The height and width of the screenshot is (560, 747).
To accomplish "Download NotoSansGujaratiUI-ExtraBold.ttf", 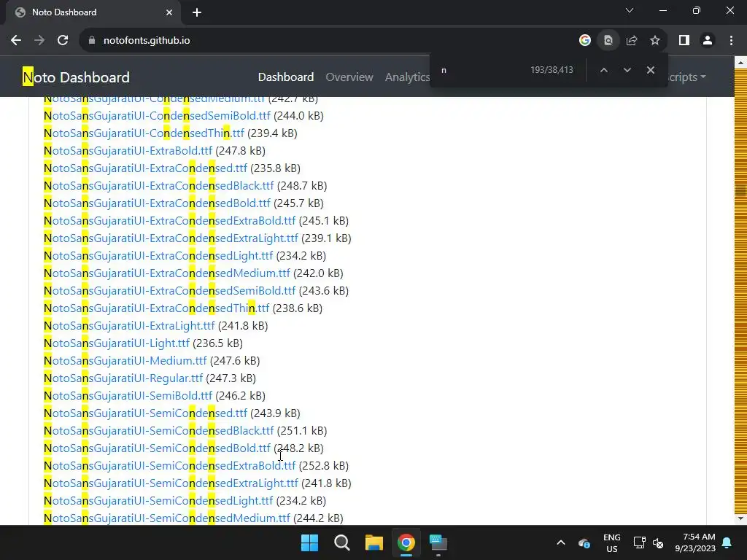I will coord(128,151).
